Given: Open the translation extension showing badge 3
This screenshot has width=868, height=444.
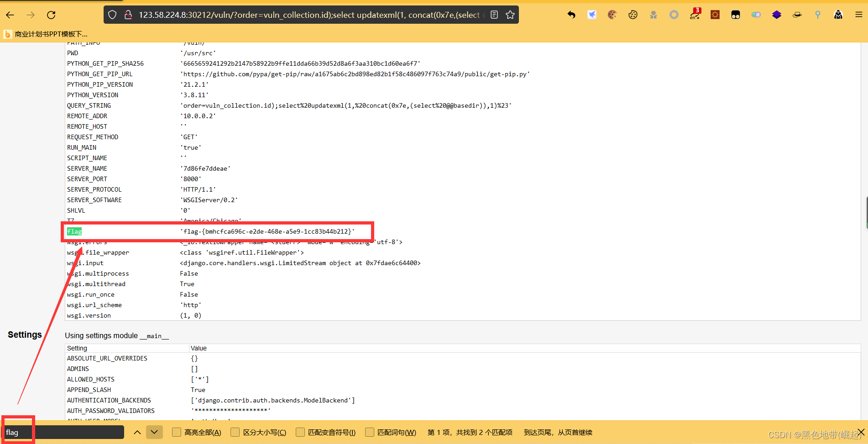Looking at the screenshot, I should point(695,14).
